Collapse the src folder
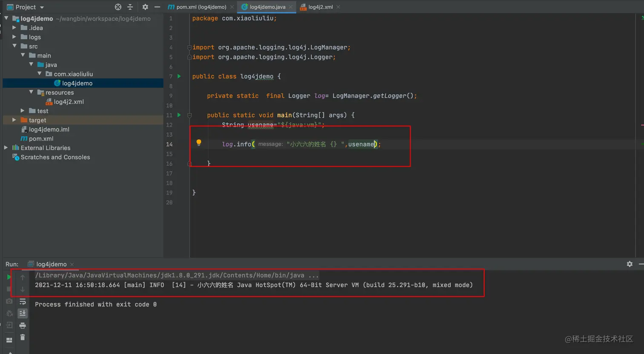The height and width of the screenshot is (354, 644). pyautogui.click(x=14, y=46)
